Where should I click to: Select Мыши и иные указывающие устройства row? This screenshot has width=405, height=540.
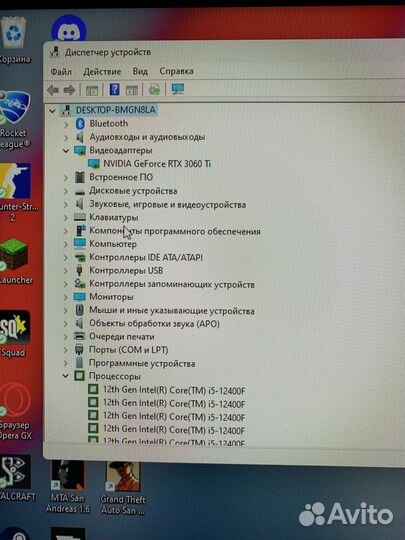pos(172,311)
